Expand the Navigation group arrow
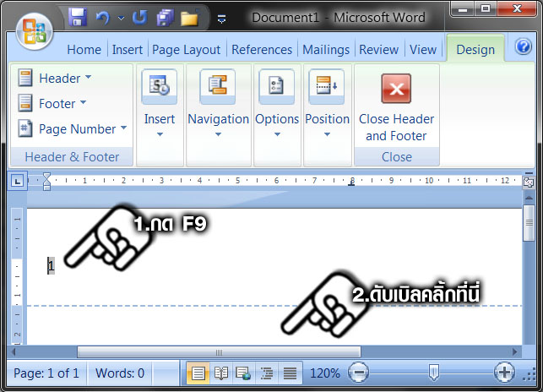Viewport: 543px width, 392px height. pyautogui.click(x=218, y=134)
